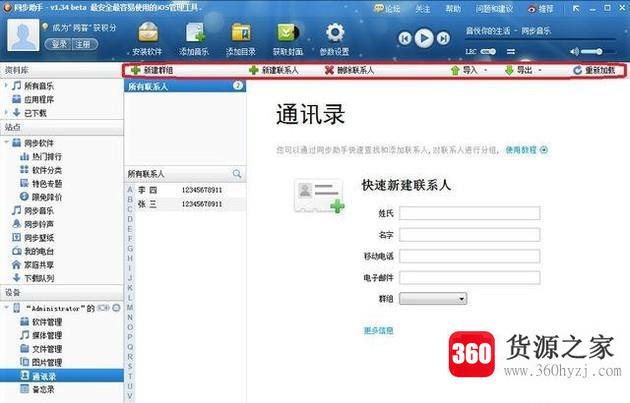The width and height of the screenshot is (630, 403).
Task: Click 删除联系人 (Delete contact) button
Action: tap(349, 70)
